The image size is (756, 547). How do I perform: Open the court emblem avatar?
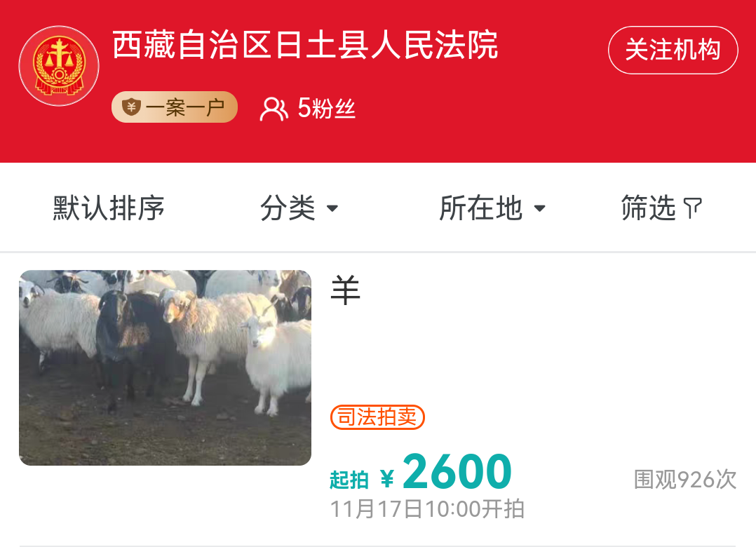59,66
